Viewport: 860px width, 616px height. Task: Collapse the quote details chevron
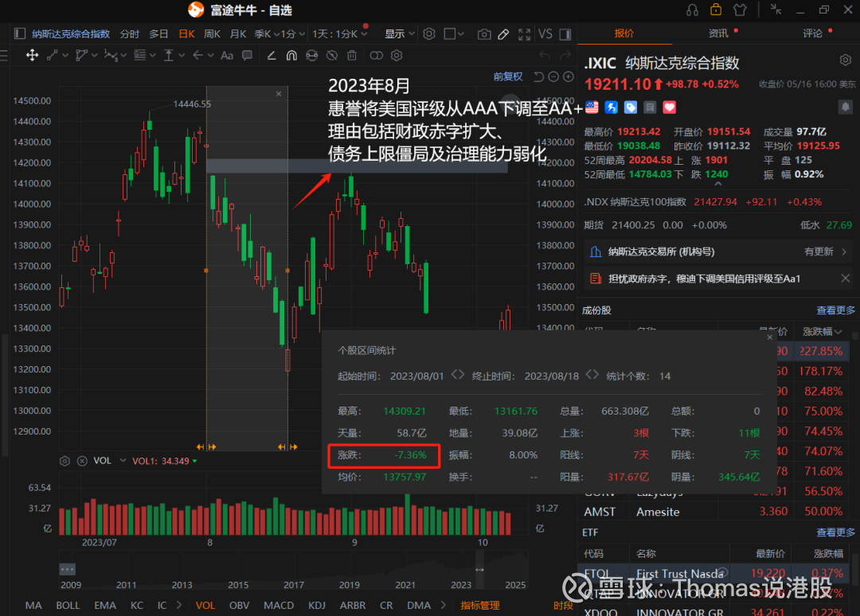(718, 184)
